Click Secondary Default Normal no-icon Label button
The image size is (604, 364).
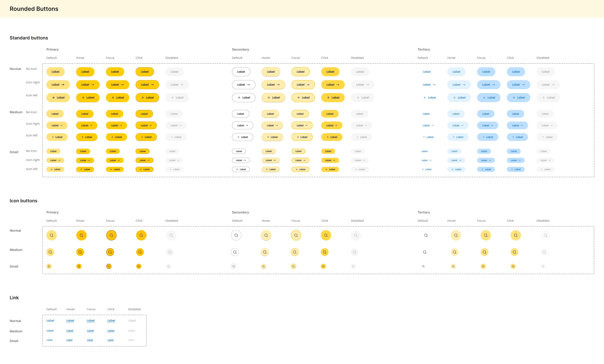pyautogui.click(x=241, y=72)
